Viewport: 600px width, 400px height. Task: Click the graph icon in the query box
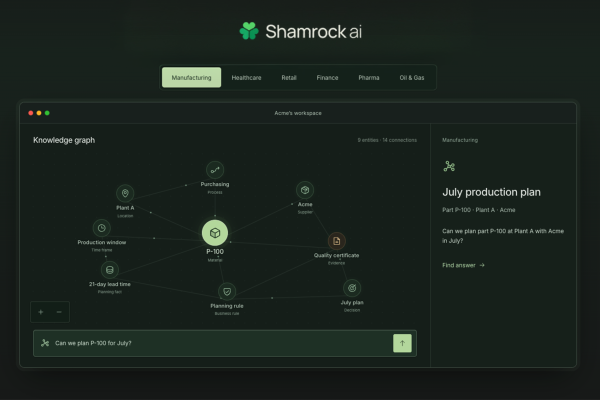click(x=45, y=343)
